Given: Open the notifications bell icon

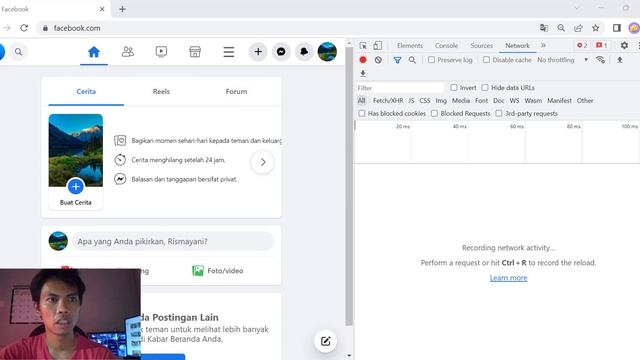Looking at the screenshot, I should (x=304, y=52).
